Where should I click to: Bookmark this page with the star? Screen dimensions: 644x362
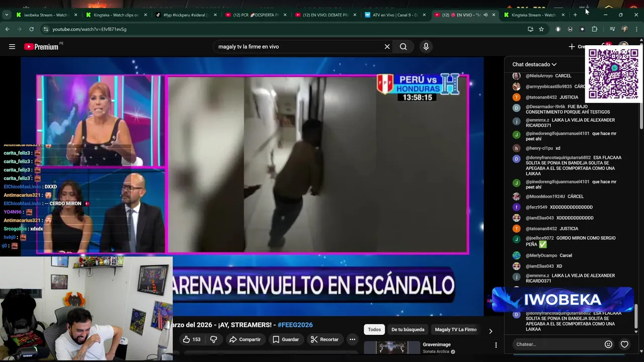point(541,29)
